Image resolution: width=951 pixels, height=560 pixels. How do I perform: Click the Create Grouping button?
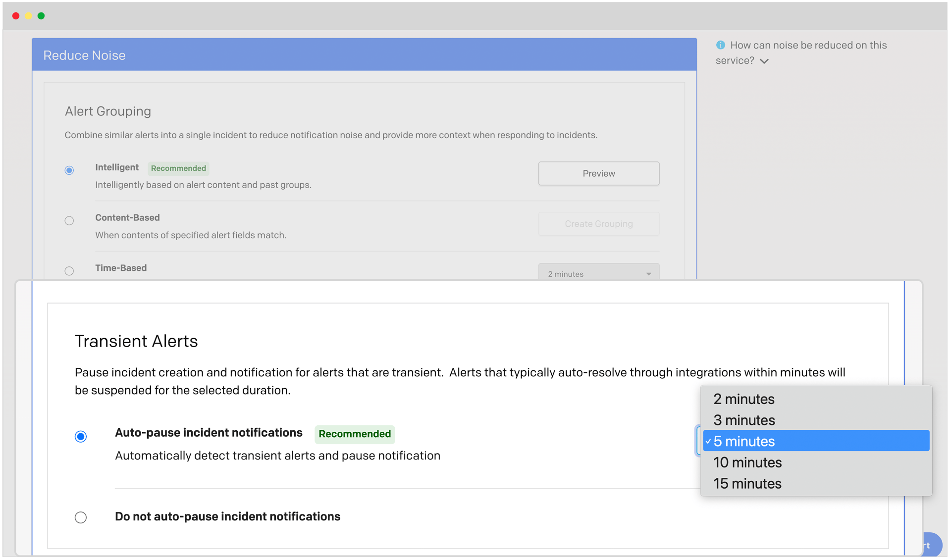pos(598,224)
